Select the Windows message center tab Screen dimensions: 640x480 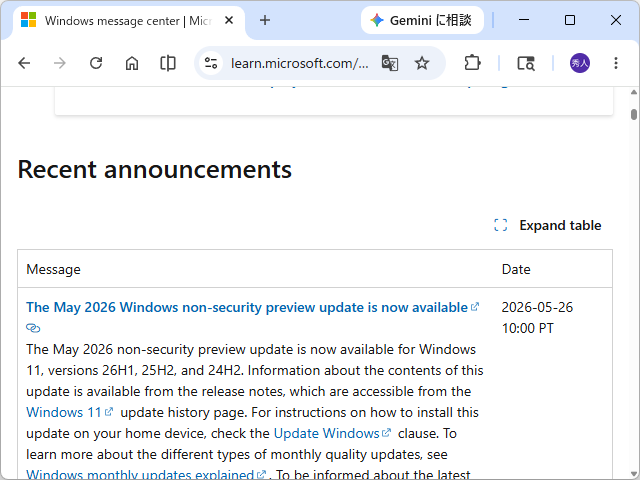(129, 21)
